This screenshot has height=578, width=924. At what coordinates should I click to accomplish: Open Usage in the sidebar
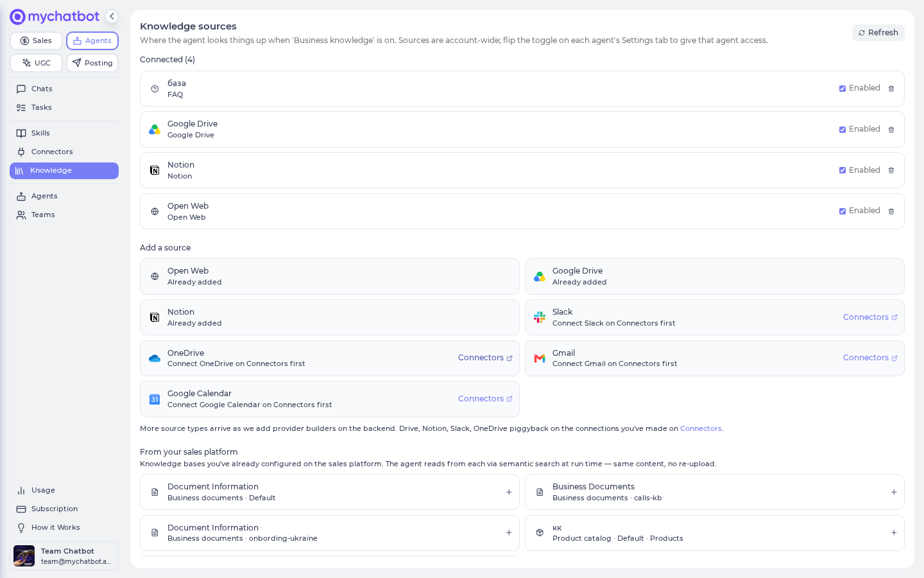coord(64,491)
